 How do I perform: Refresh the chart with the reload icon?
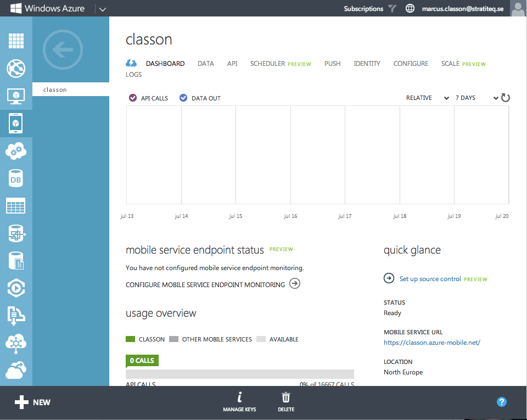pos(506,98)
